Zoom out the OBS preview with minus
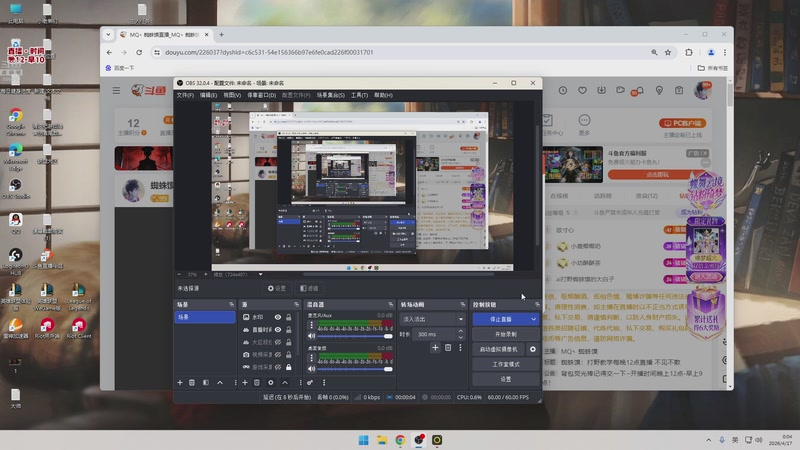The width and height of the screenshot is (800, 450). tap(180, 274)
